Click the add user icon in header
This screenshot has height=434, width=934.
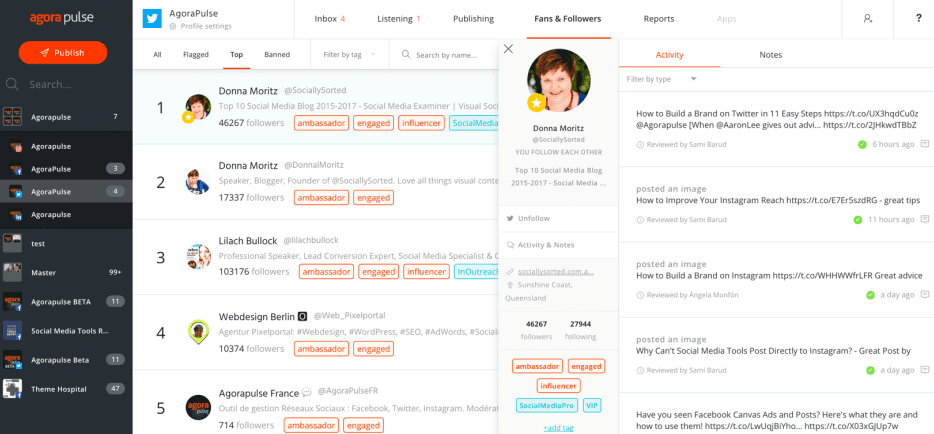click(x=868, y=18)
